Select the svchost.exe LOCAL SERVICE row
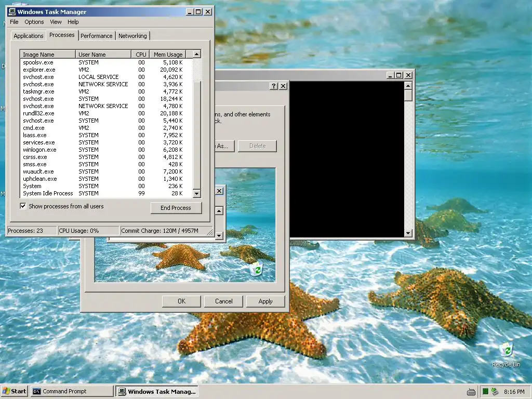This screenshot has height=399, width=532. 106,77
